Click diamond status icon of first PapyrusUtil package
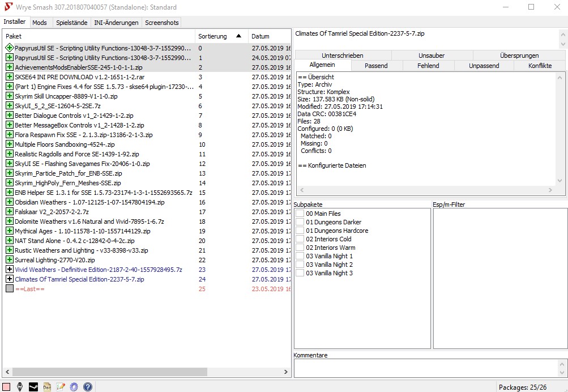Image resolution: width=568 pixels, height=392 pixels. [x=10, y=48]
